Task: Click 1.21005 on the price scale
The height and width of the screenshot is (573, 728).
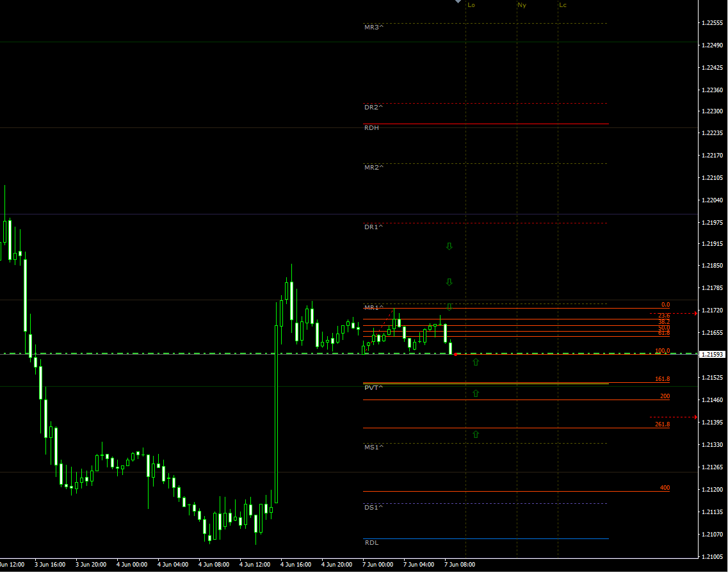Action: click(712, 556)
